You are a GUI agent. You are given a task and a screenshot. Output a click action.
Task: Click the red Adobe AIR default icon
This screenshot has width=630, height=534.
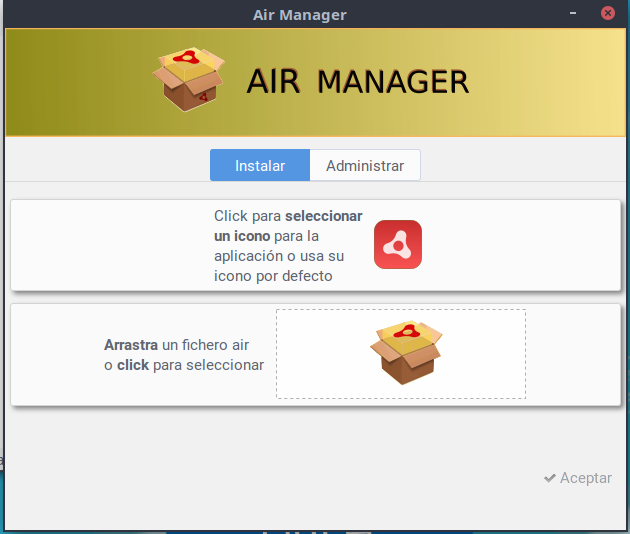tap(398, 244)
